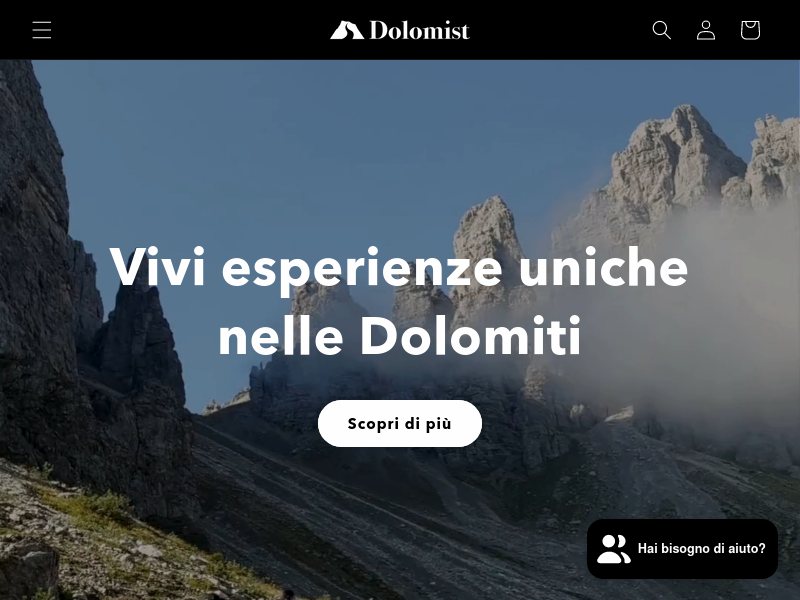Open the hamburger navigation menu

[x=42, y=30]
